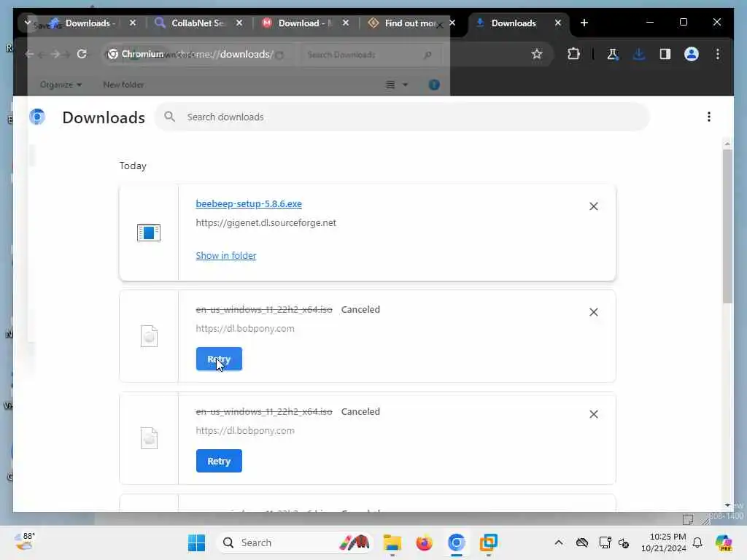Retry the second canceled windows ISO download
The image size is (747, 560).
point(219,461)
